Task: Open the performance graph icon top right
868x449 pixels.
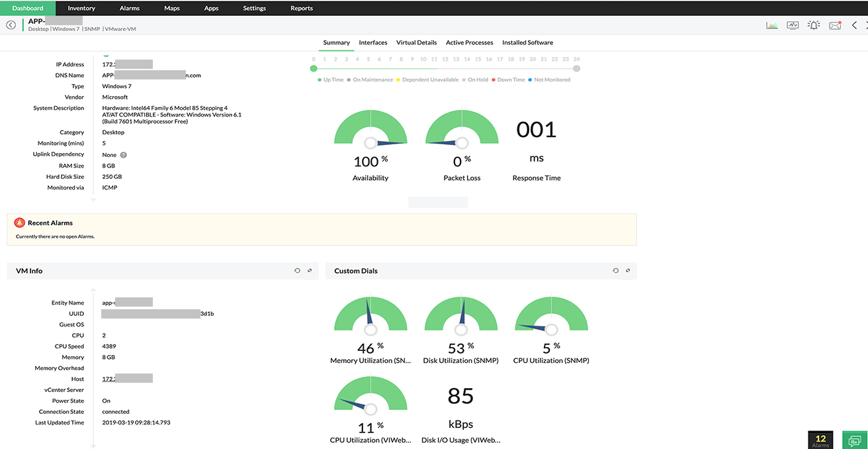Action: pos(772,25)
